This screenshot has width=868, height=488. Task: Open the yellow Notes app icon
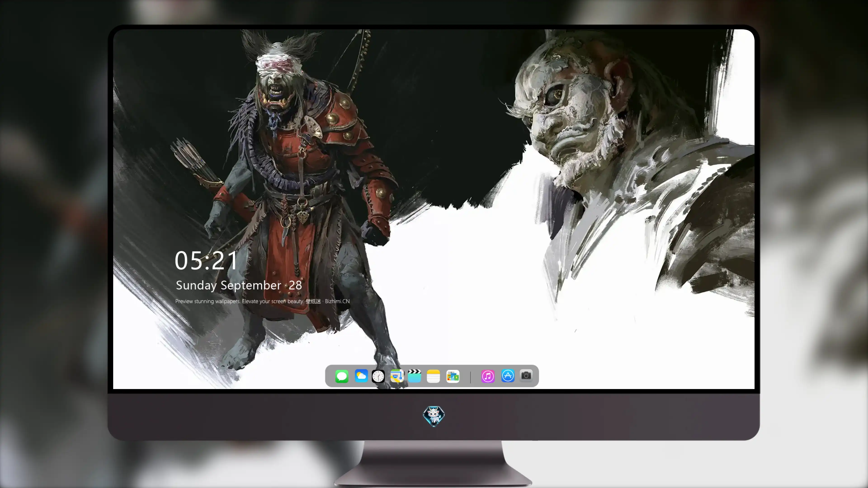pos(433,376)
